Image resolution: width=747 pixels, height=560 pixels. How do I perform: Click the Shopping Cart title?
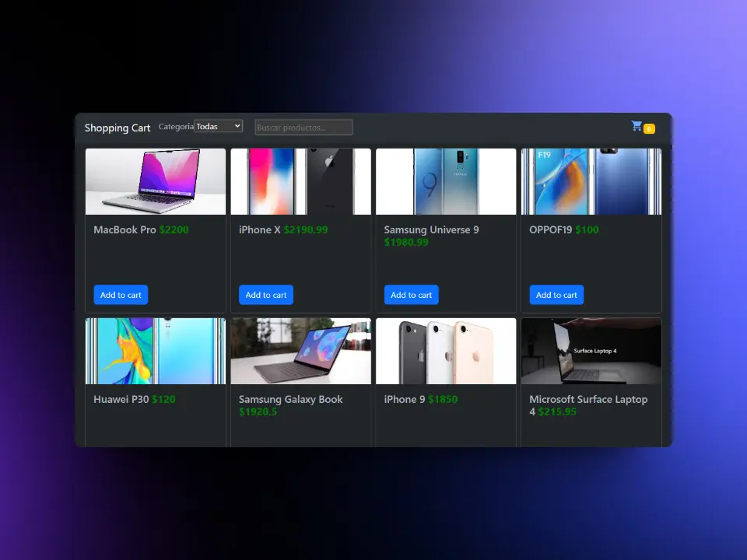tap(117, 128)
